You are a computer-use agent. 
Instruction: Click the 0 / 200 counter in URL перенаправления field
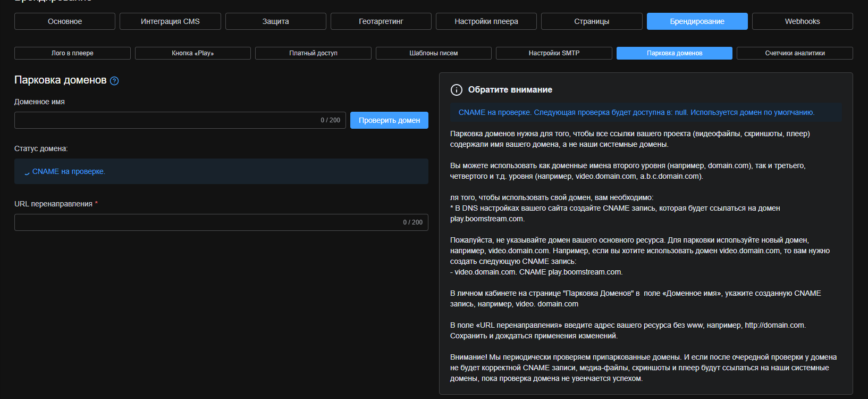pyautogui.click(x=413, y=222)
